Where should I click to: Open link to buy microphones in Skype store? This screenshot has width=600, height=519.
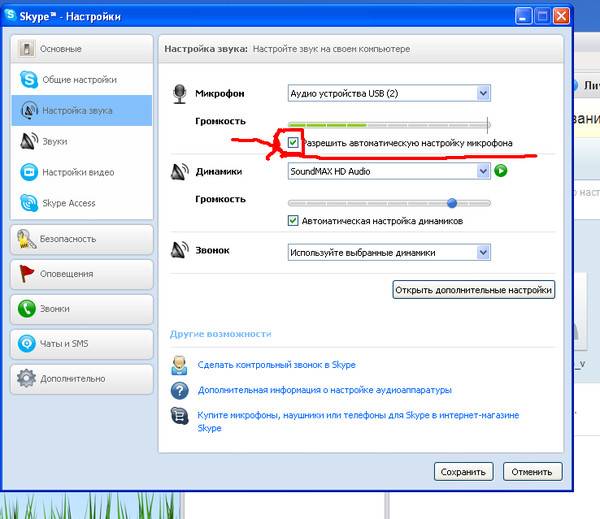coord(358,421)
